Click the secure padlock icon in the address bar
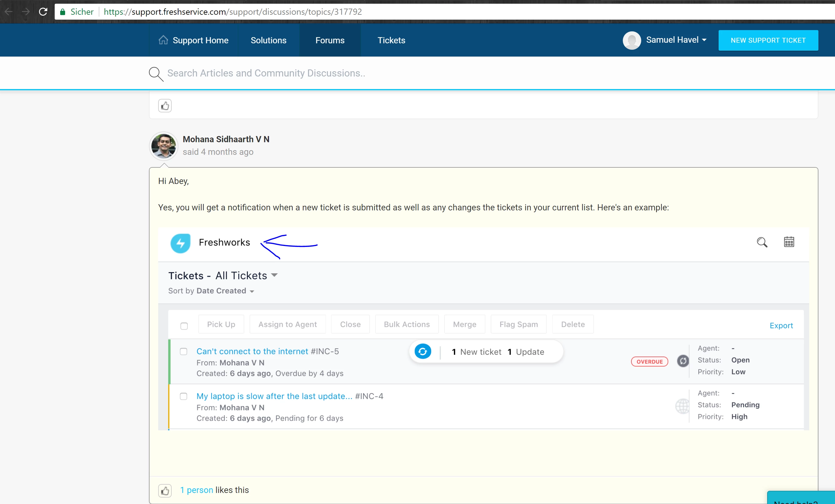835x504 pixels. (62, 12)
